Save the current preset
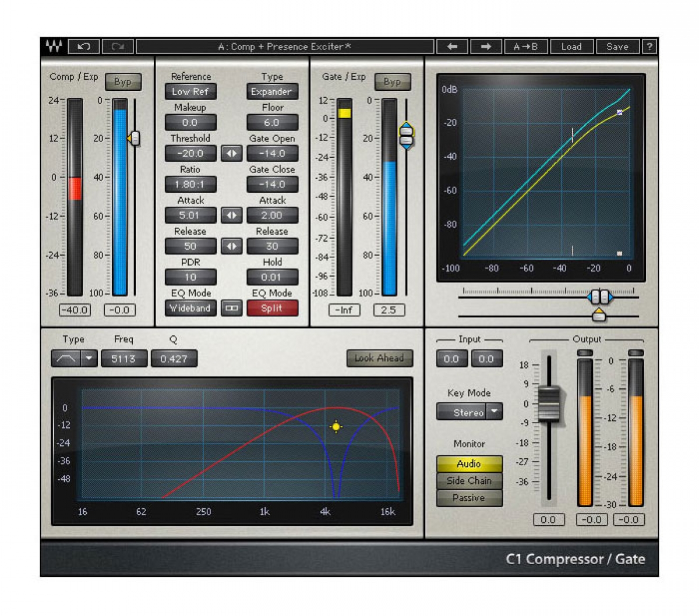The image size is (699, 616). pyautogui.click(x=617, y=47)
